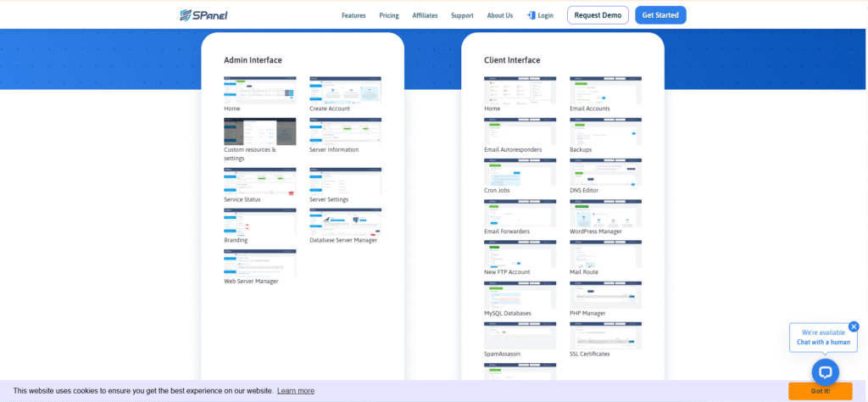Screen dimensions: 868x402
Task: Enlarge the Database Server Manager screenshot
Action: point(345,221)
